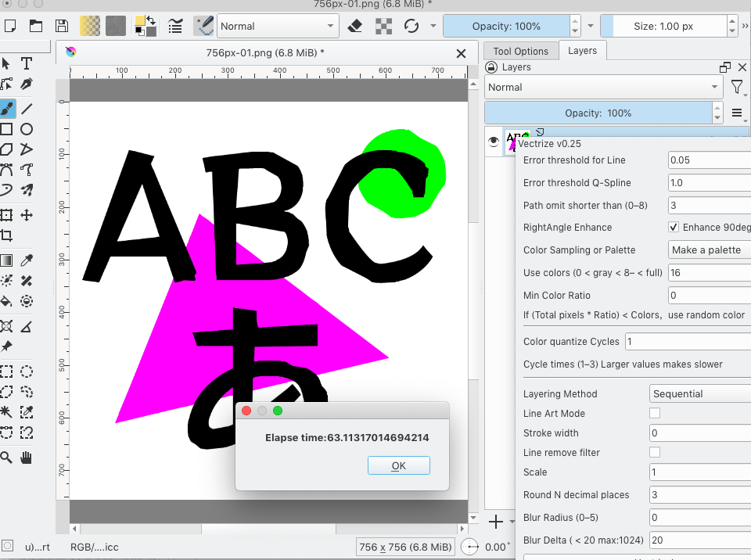Select the Pan hand tool
The width and height of the screenshot is (751, 560).
click(27, 458)
